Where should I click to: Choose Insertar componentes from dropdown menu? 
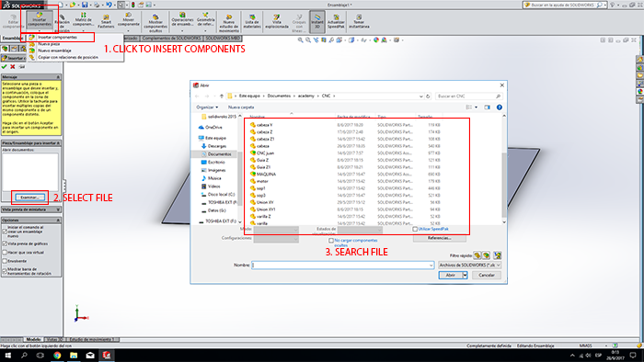[57, 38]
